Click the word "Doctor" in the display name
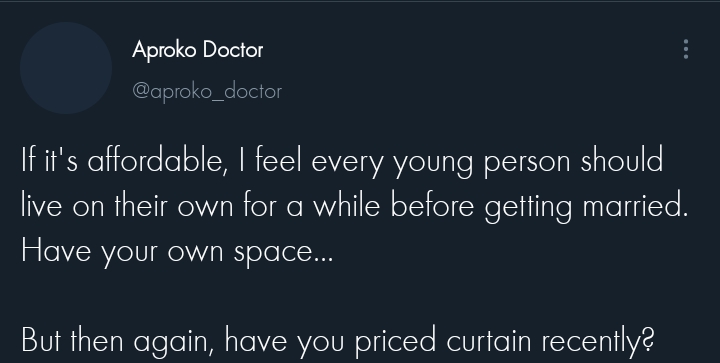 pos(233,50)
